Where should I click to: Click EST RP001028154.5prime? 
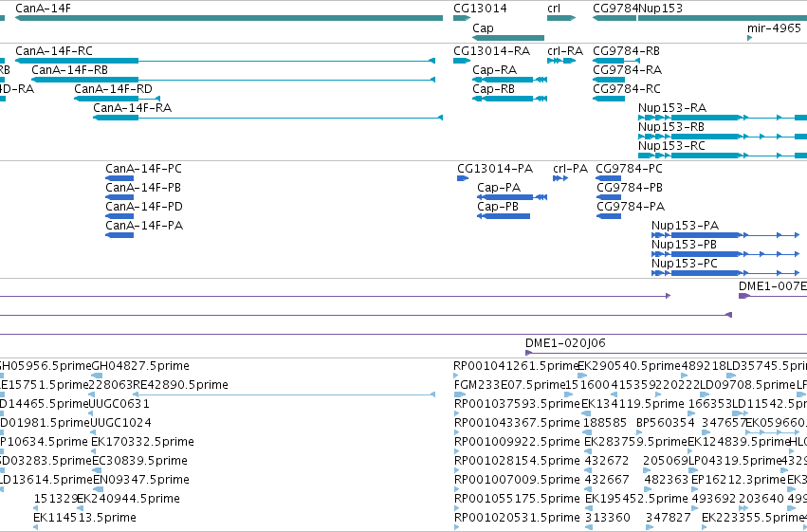pos(456,470)
